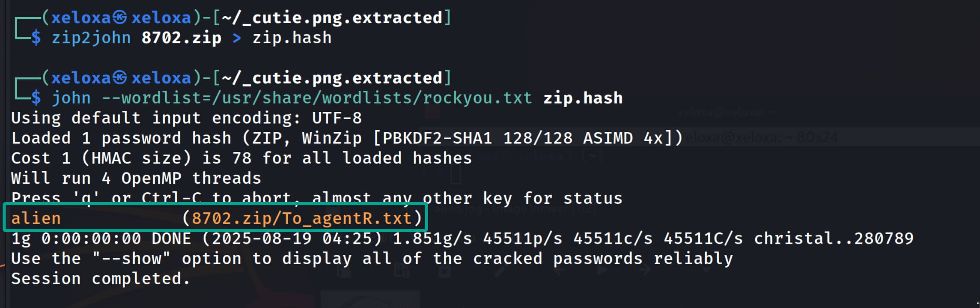
Task: Click the 'christal..280789' candidate range
Action: click(834, 239)
